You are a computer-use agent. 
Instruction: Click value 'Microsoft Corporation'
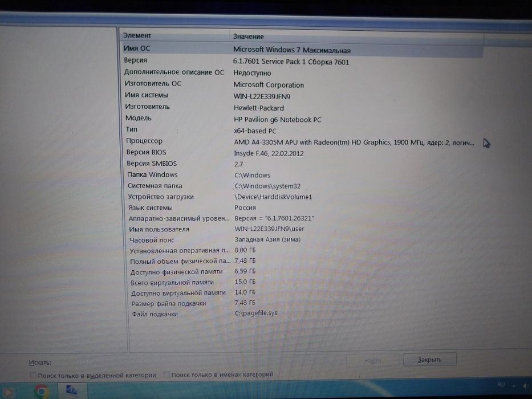[269, 85]
